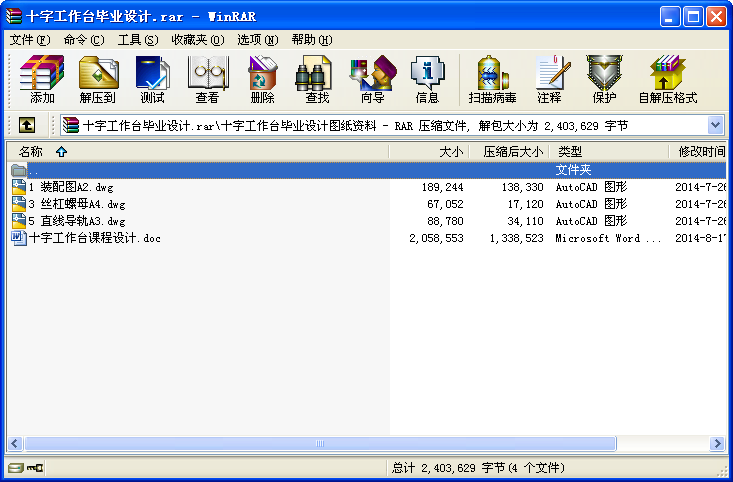Viewport: 733px width, 482px height.
Task: Click the dwg icon of 3 丝杠螺母A4.dwg
Action: click(x=19, y=204)
